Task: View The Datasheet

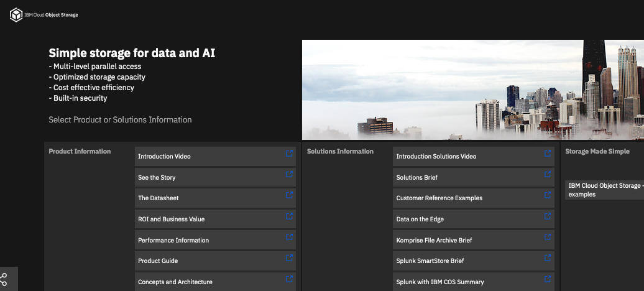Action: coord(215,198)
